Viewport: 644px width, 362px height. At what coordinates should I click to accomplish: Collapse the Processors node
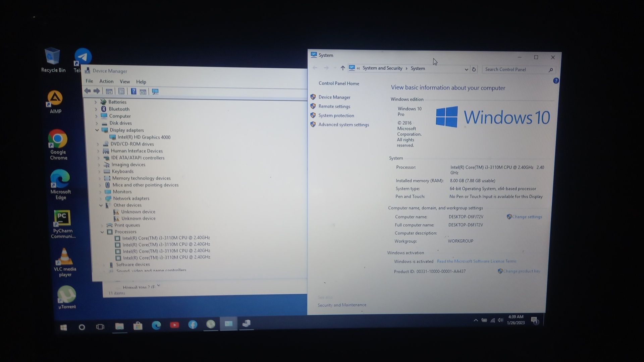pos(102,232)
